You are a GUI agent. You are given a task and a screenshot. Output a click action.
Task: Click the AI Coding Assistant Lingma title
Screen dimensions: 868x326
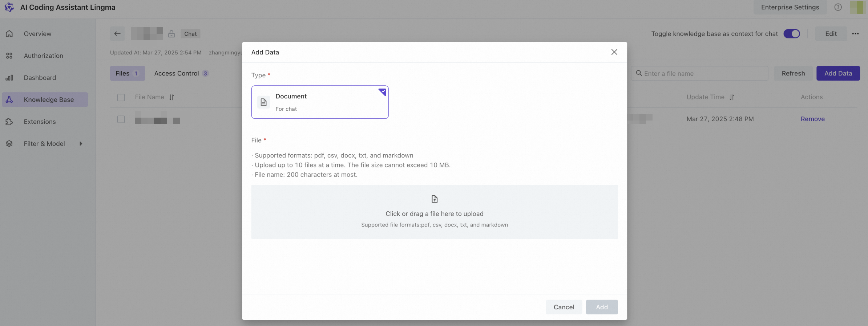tap(68, 7)
